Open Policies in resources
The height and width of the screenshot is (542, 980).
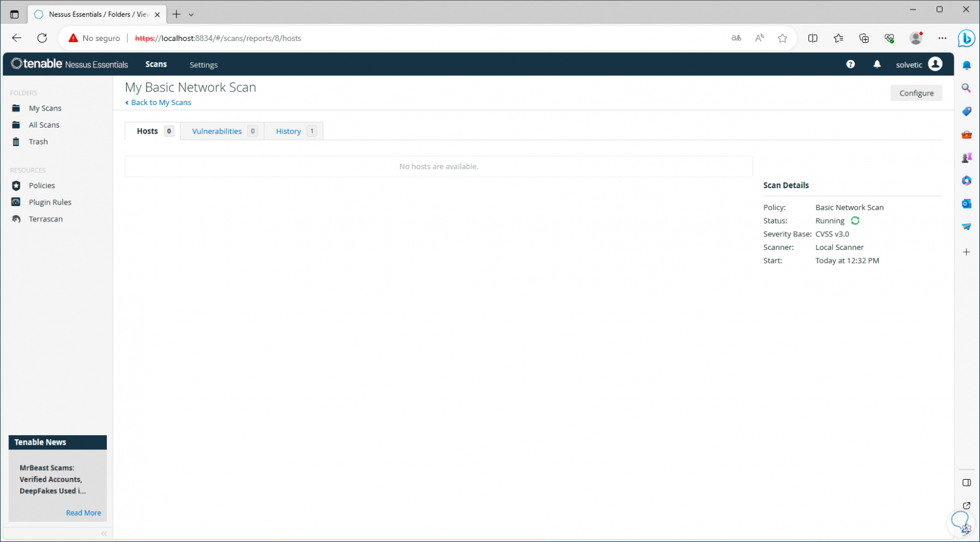click(42, 185)
